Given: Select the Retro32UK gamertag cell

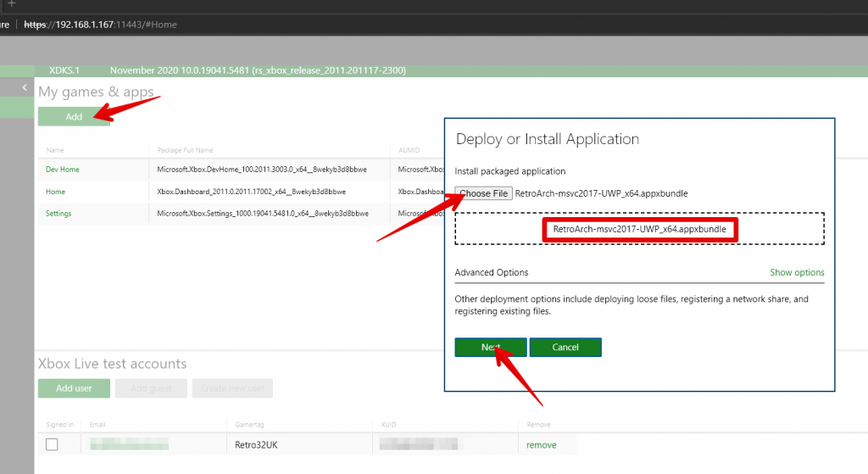Looking at the screenshot, I should tap(256, 444).
